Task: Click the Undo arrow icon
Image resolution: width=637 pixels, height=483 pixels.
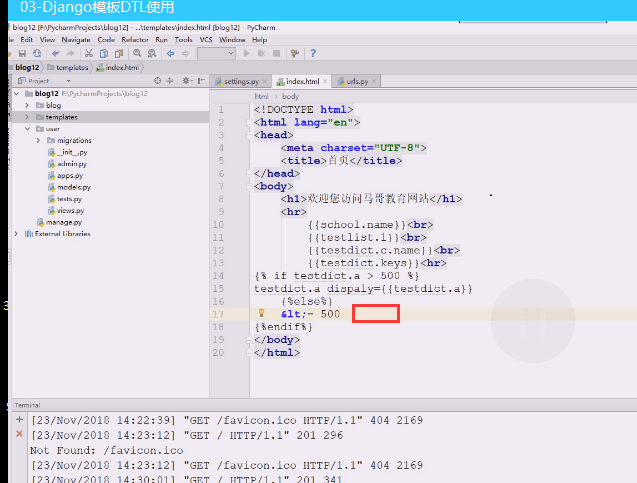Action: pos(56,54)
